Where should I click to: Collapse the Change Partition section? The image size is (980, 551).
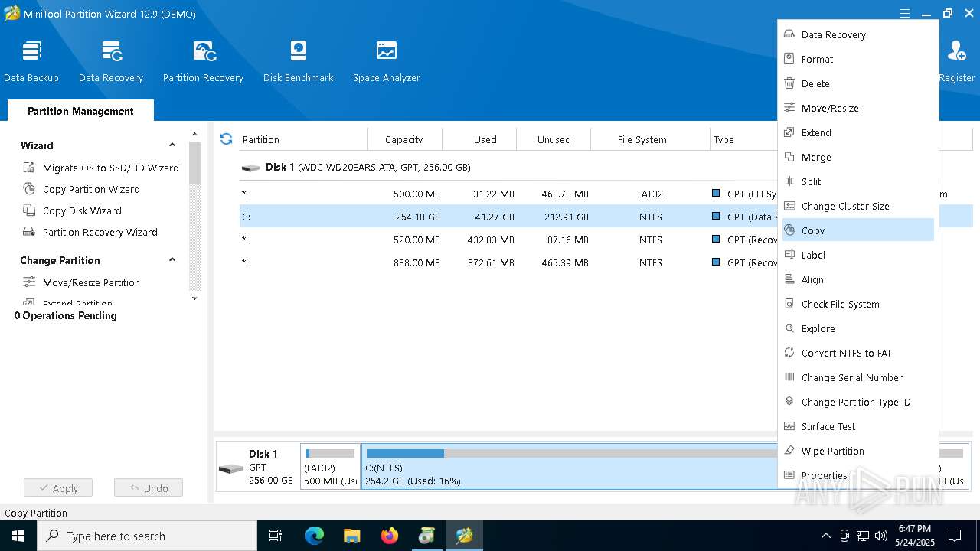click(172, 260)
